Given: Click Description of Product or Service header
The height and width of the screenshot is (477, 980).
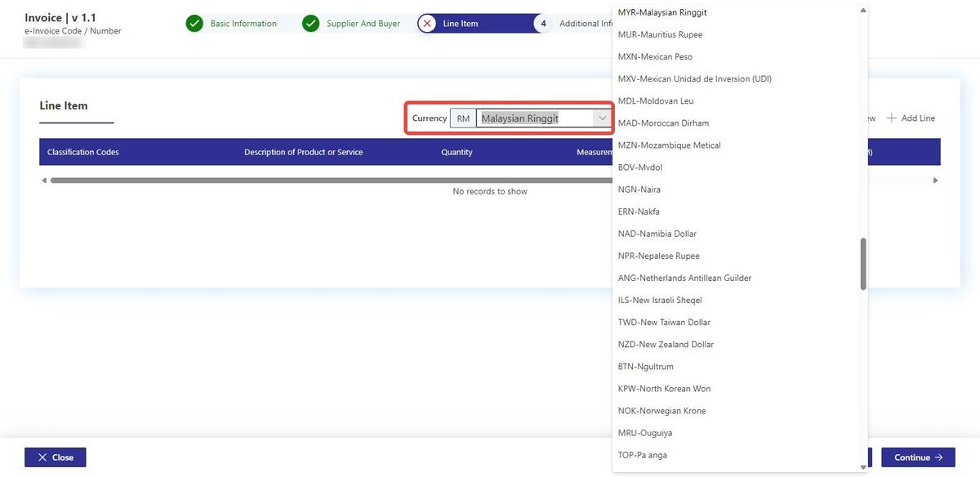Looking at the screenshot, I should coord(304,152).
